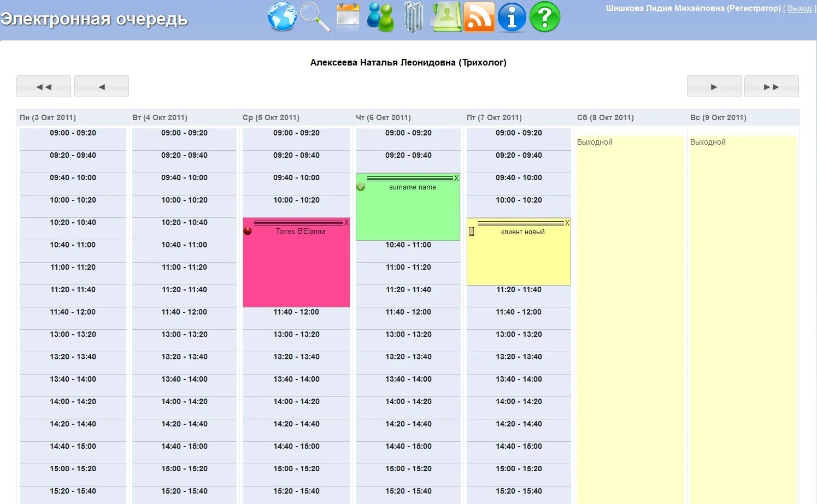Select Friday 13:00 - 13:20 slot
Screen dimensions: 817x504
(x=519, y=340)
